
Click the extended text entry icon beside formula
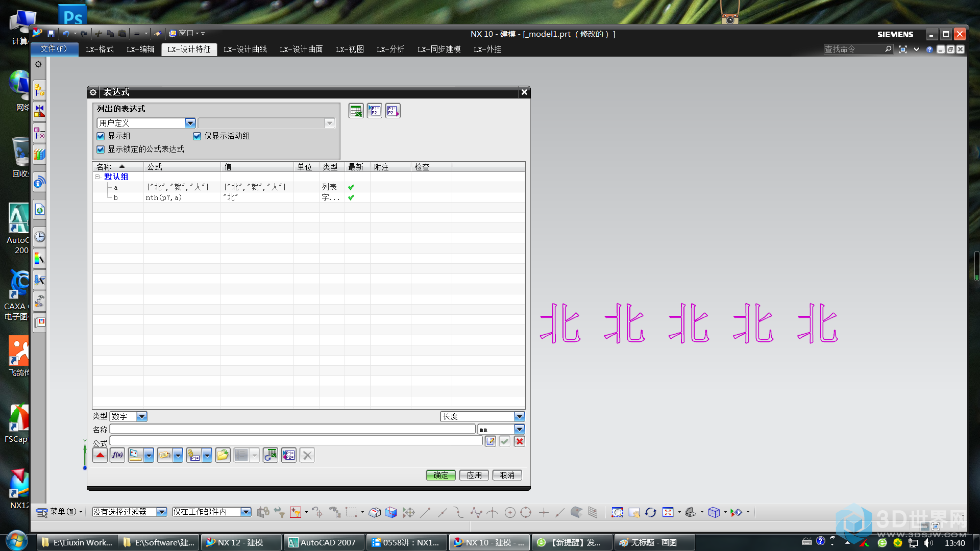[x=491, y=441]
